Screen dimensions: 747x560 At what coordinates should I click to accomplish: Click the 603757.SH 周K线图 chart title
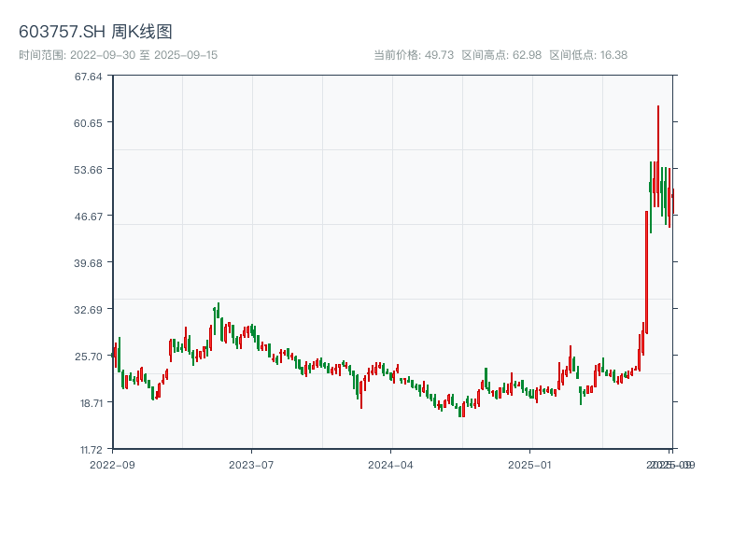tap(95, 33)
